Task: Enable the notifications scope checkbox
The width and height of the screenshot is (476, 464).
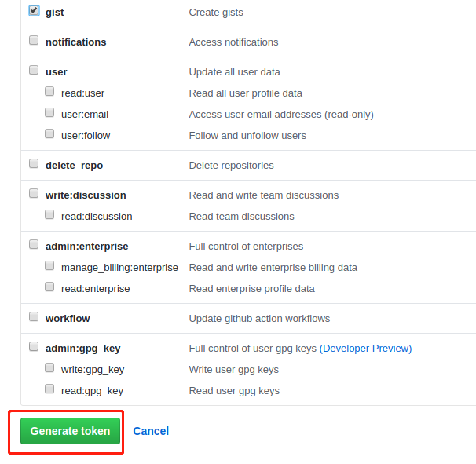Action: (34, 41)
